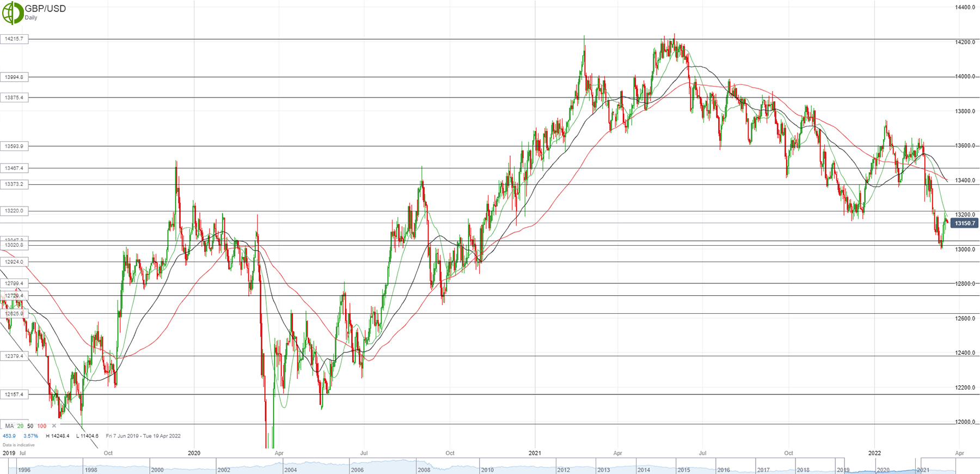This screenshot has height=474, width=980.
Task: Select the 13373.2 horizontal level label
Action: pos(14,184)
